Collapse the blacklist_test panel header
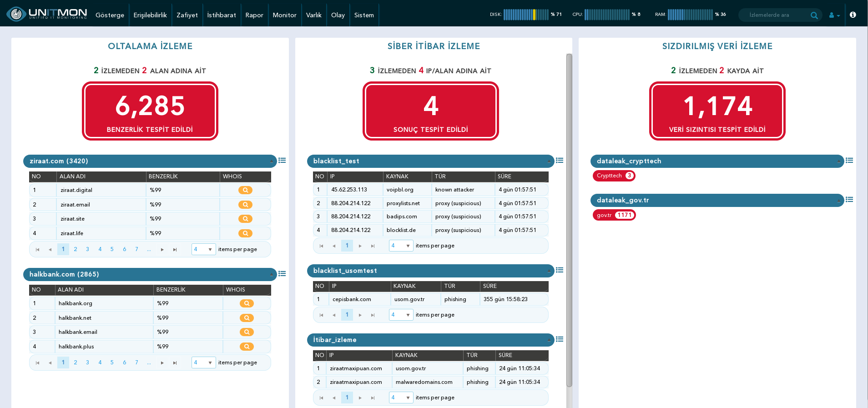This screenshot has height=408, width=868. click(549, 161)
